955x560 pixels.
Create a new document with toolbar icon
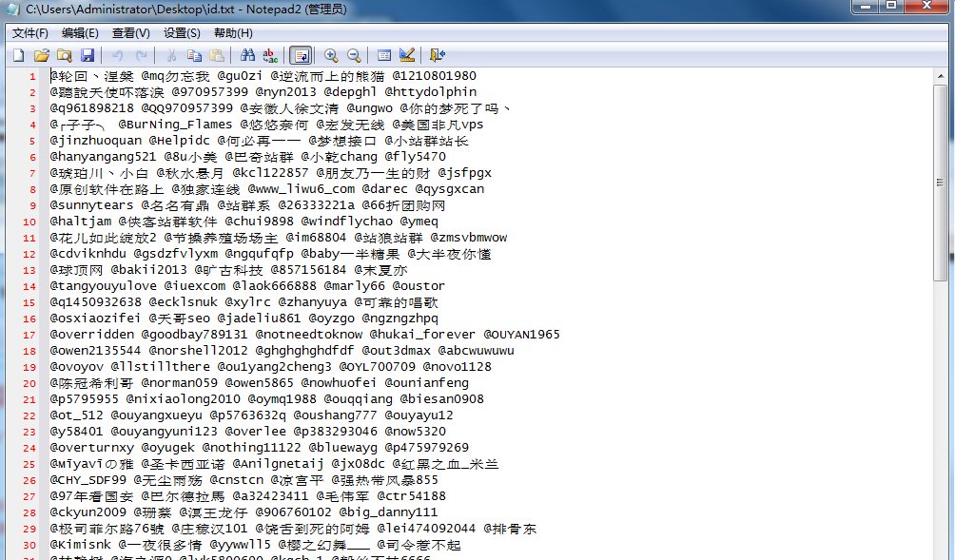pos(18,56)
